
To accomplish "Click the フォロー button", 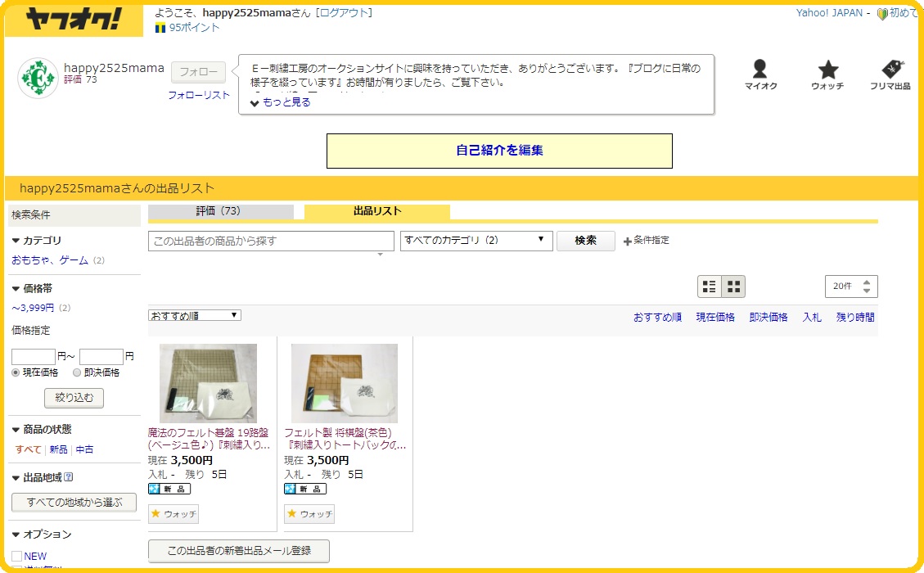I will pyautogui.click(x=199, y=72).
